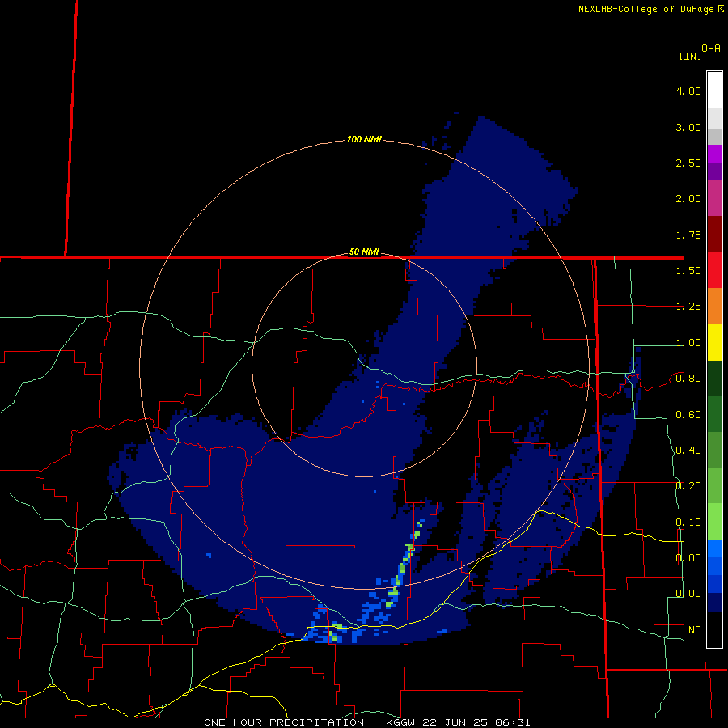Click the 2.00 legend value
Image resolution: width=728 pixels, height=728 pixels.
click(x=688, y=199)
